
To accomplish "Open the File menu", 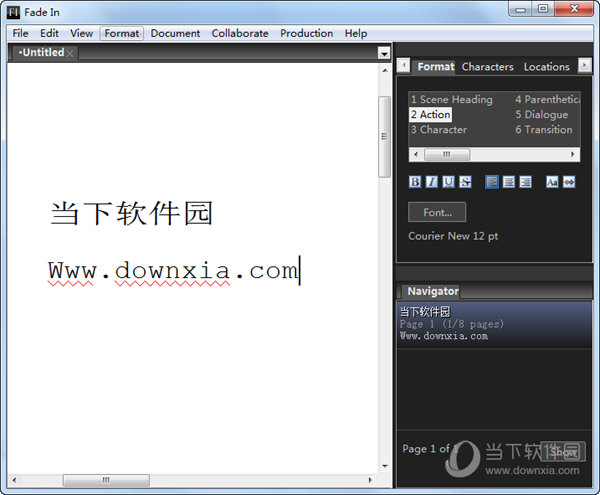I will [20, 33].
